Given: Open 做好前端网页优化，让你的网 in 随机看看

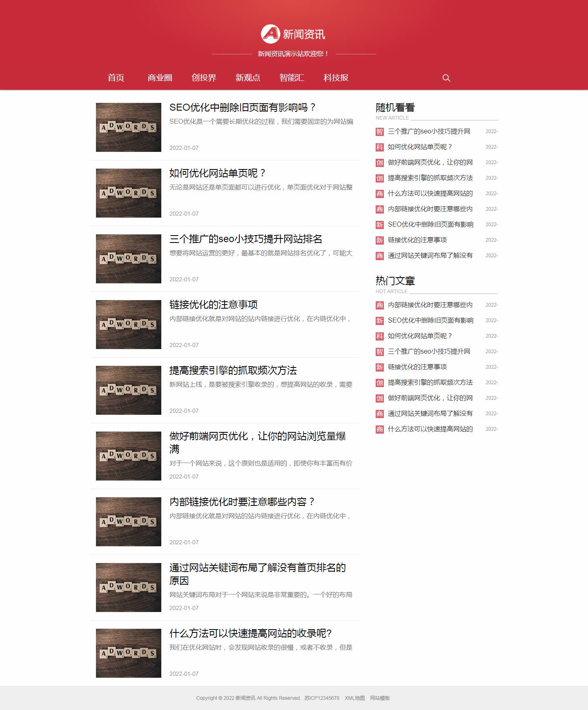Looking at the screenshot, I should click(x=430, y=162).
